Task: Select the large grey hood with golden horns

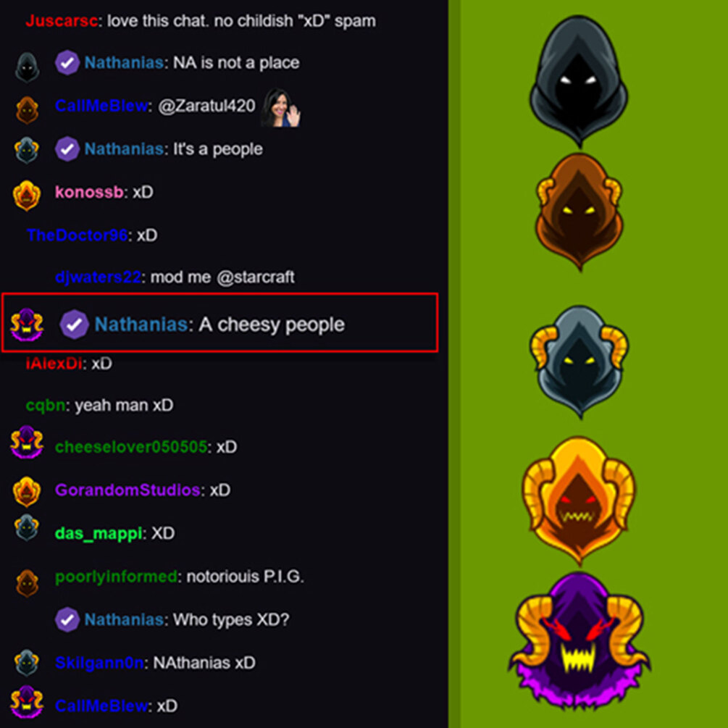Action: pos(579,361)
